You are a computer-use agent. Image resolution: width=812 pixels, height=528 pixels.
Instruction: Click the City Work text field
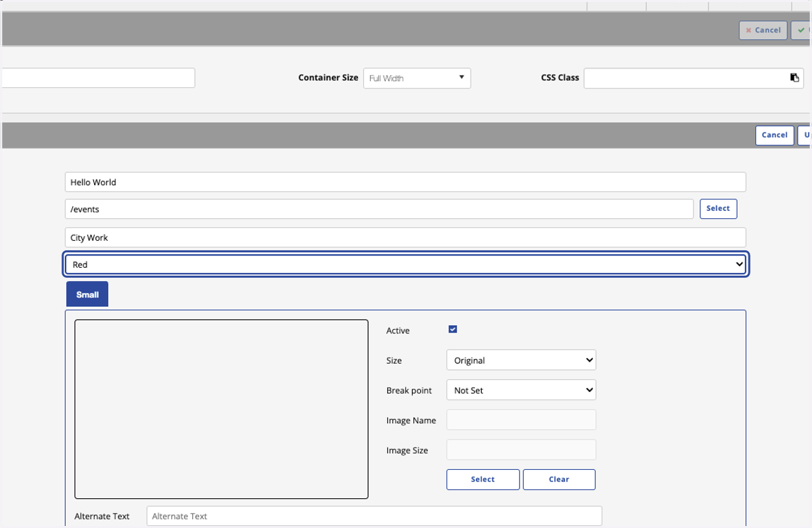coord(405,237)
